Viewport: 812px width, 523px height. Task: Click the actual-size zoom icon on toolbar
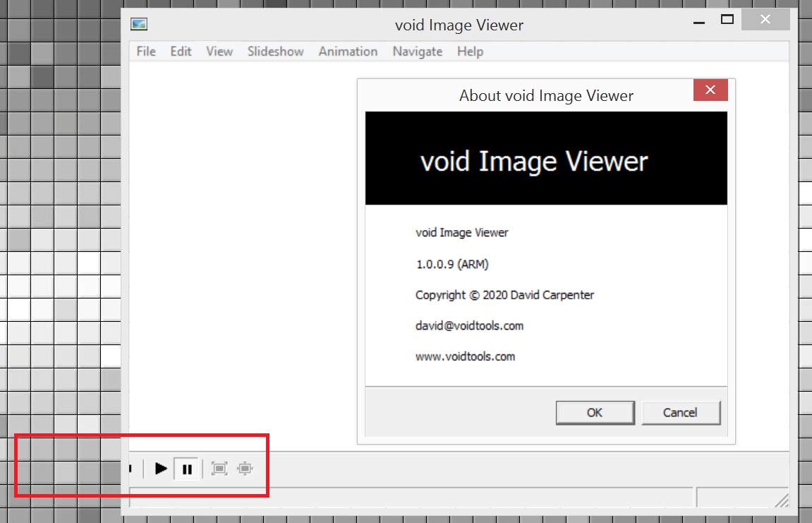(244, 468)
